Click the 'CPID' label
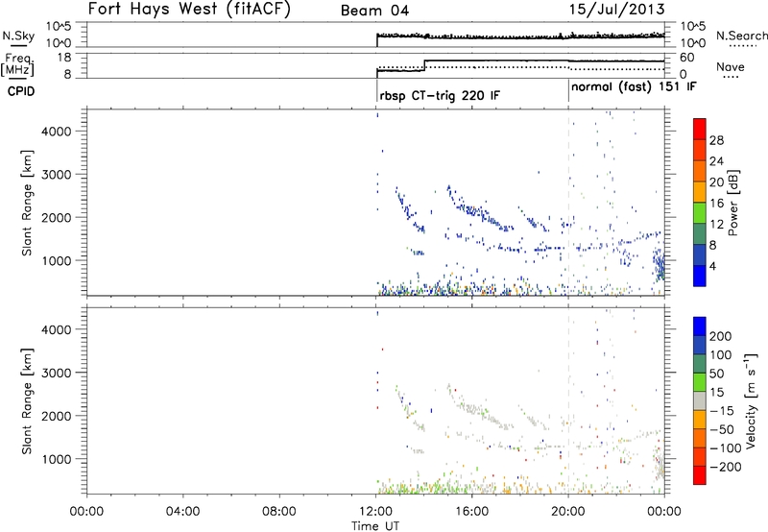 [21, 91]
